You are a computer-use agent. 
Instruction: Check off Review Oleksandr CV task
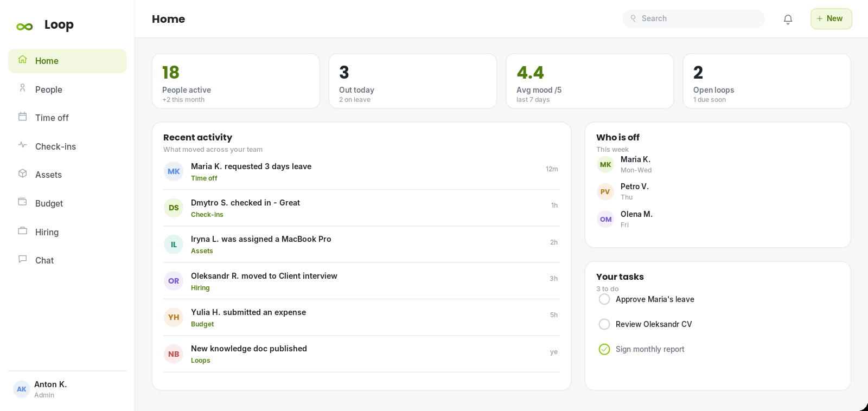(x=604, y=324)
